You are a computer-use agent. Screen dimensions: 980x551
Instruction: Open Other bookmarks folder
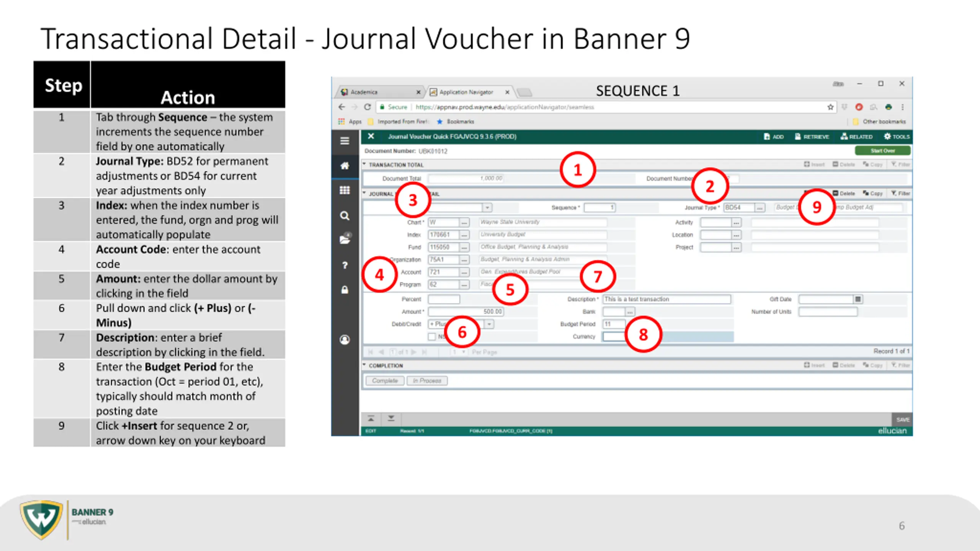tap(879, 121)
